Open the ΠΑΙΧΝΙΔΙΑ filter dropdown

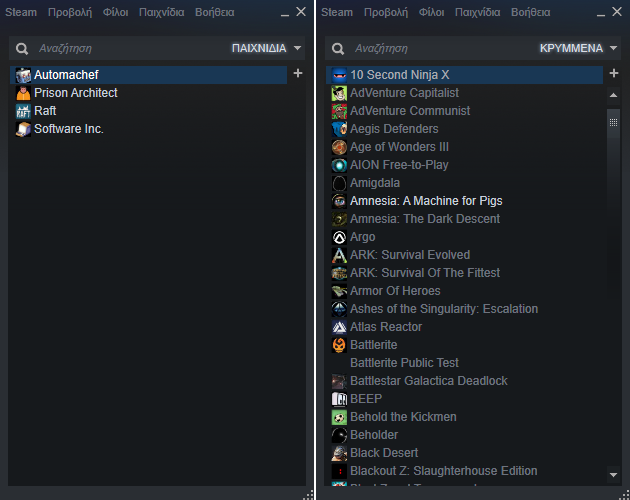coord(266,48)
